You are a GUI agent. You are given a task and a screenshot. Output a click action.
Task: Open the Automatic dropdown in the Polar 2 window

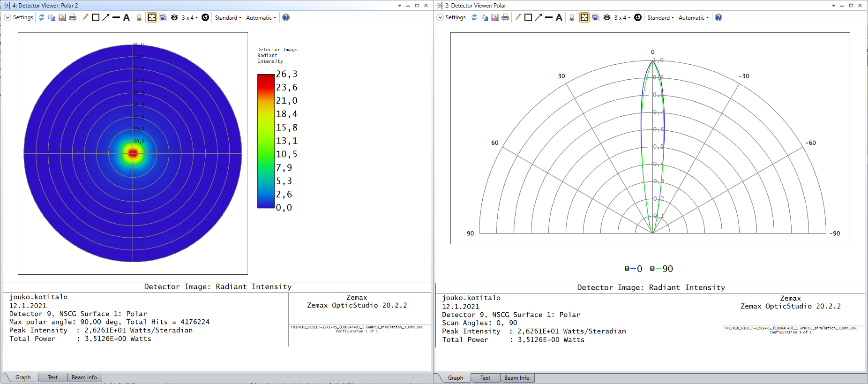pos(261,17)
